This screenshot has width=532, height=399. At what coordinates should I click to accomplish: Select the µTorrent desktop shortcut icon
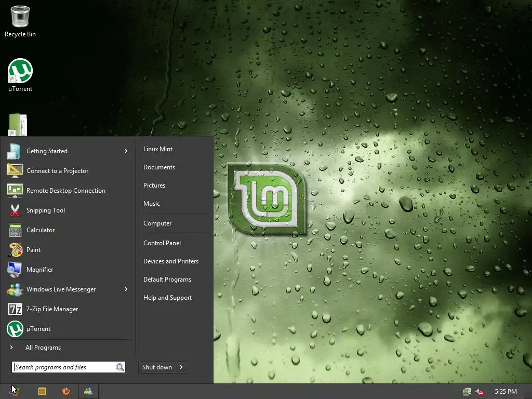click(x=20, y=71)
